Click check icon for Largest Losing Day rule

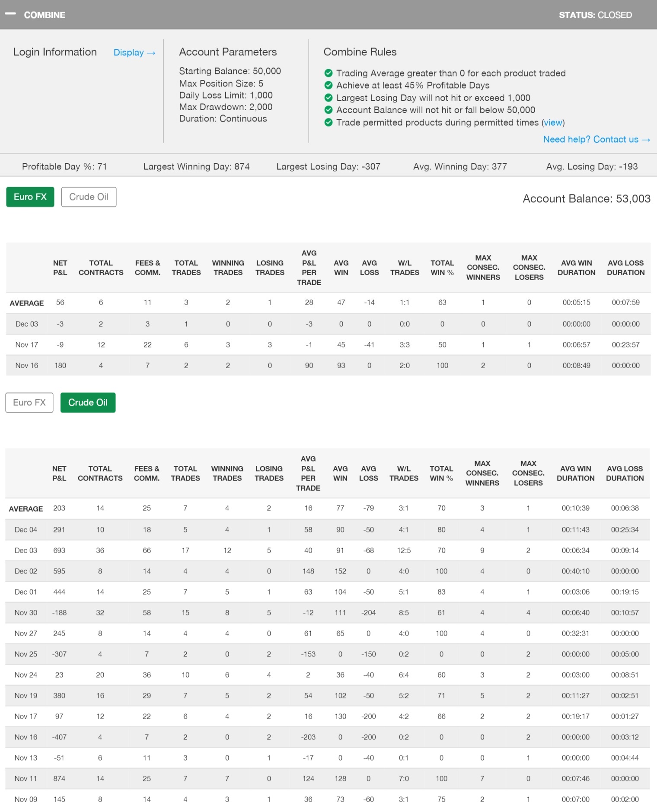tap(328, 98)
